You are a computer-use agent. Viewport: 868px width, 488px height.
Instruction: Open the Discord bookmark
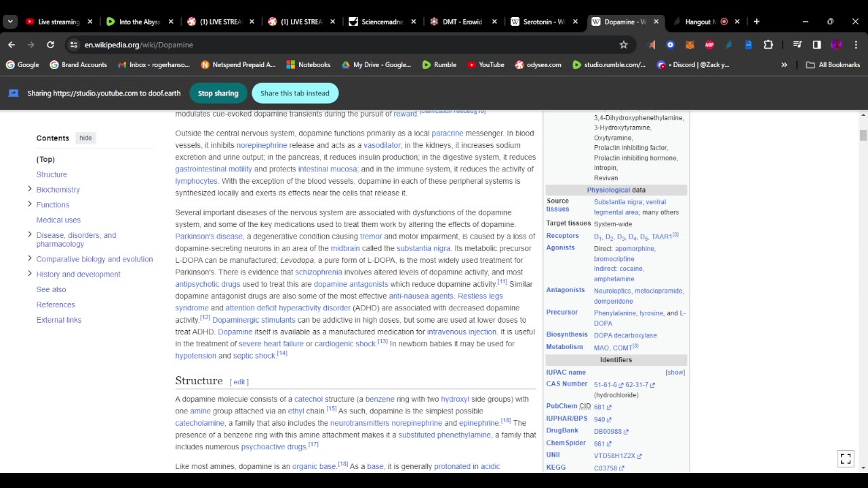[x=694, y=65]
